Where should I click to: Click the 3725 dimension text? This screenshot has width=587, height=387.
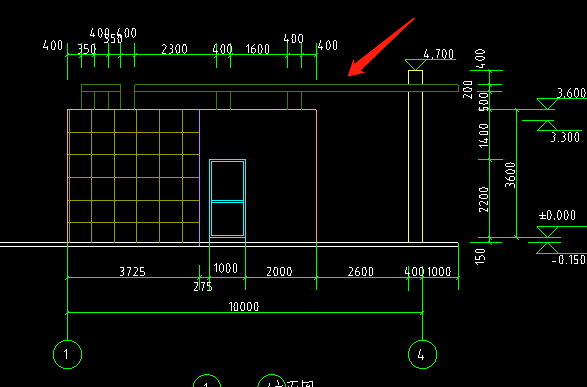(x=133, y=271)
